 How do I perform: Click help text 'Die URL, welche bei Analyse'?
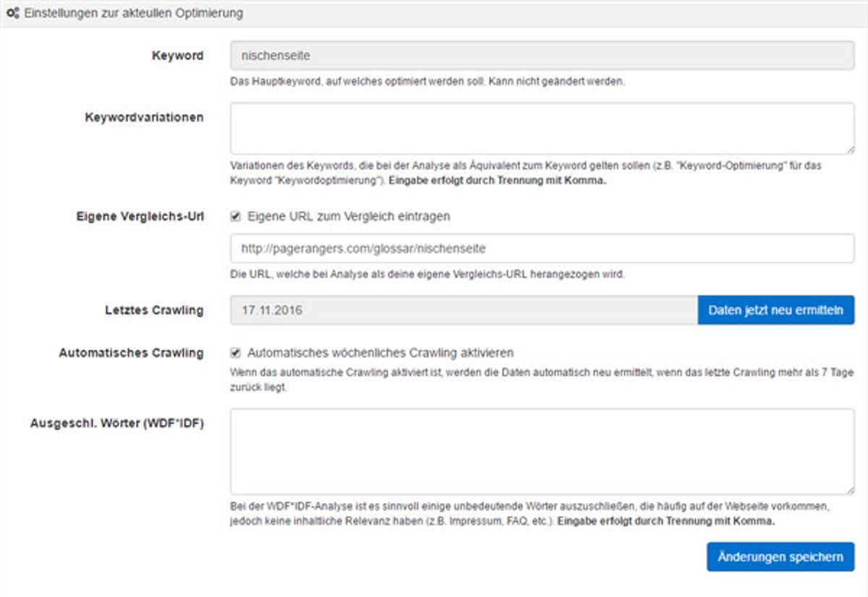[292, 275]
